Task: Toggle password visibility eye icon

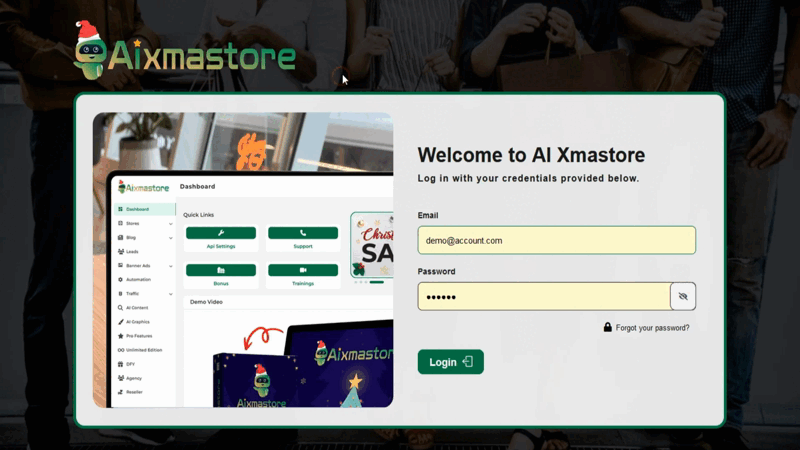Action: [x=683, y=296]
